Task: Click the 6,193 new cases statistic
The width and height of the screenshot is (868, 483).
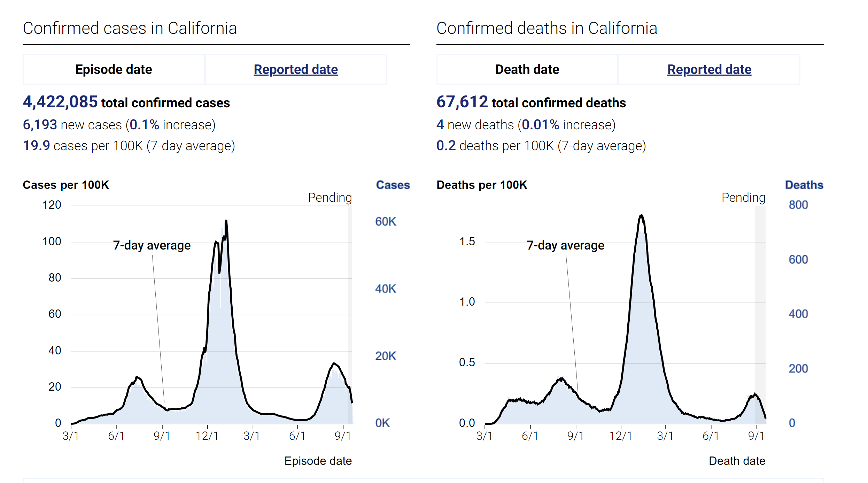Action: 119,125
